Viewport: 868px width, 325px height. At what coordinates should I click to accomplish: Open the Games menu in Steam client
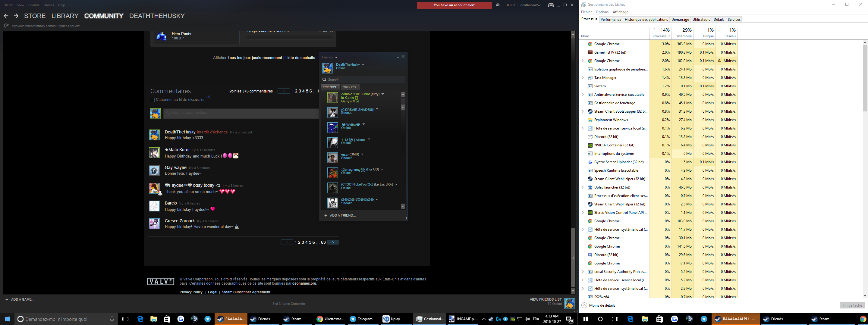[49, 5]
